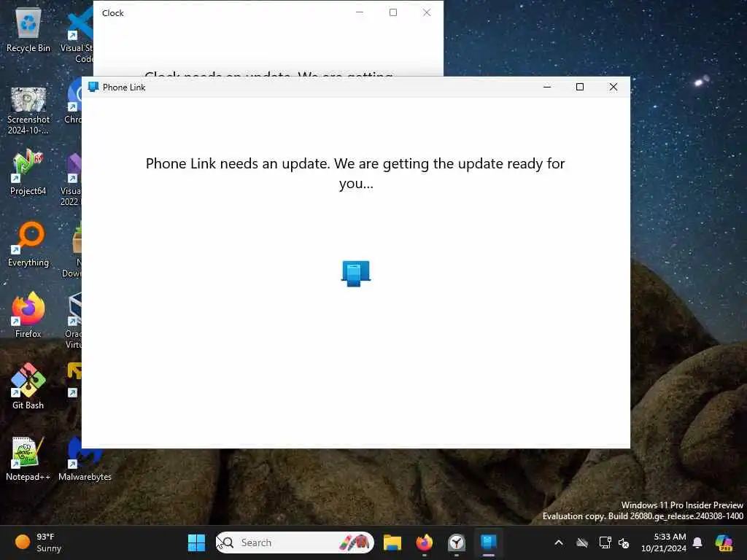Open the Visual Studio Code desktop shortcut

point(77,34)
